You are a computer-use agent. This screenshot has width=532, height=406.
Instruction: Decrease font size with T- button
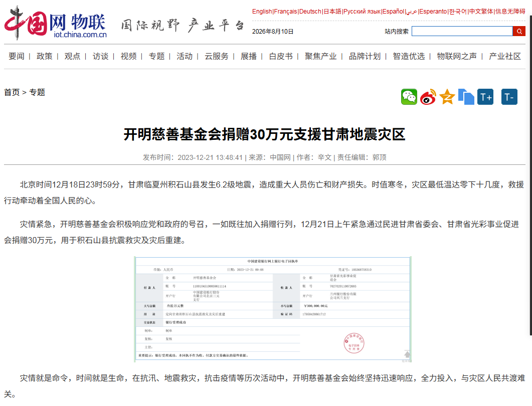point(509,97)
